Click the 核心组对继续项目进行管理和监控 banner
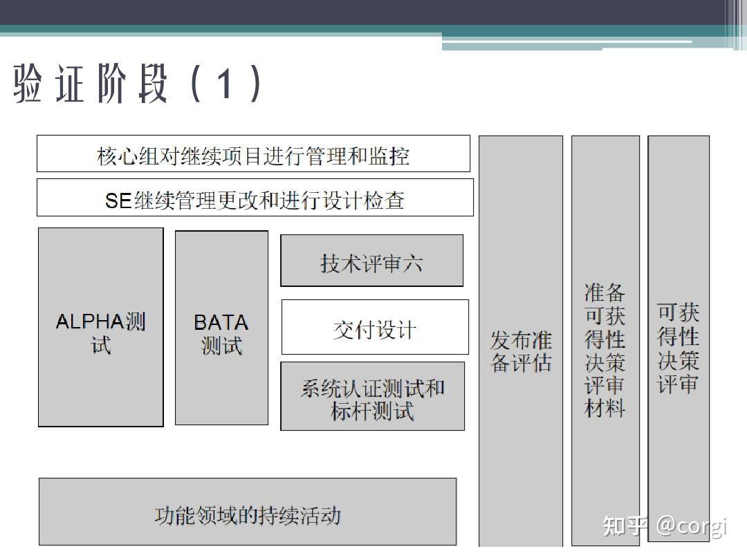The height and width of the screenshot is (560, 747). pos(253,153)
